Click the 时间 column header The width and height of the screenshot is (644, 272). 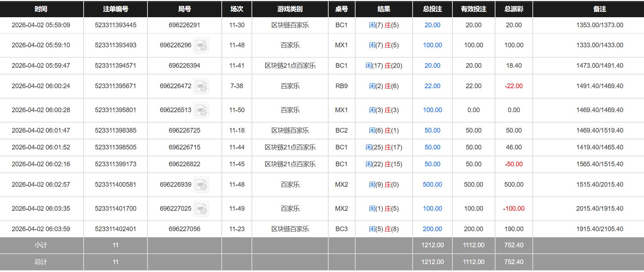(x=41, y=9)
